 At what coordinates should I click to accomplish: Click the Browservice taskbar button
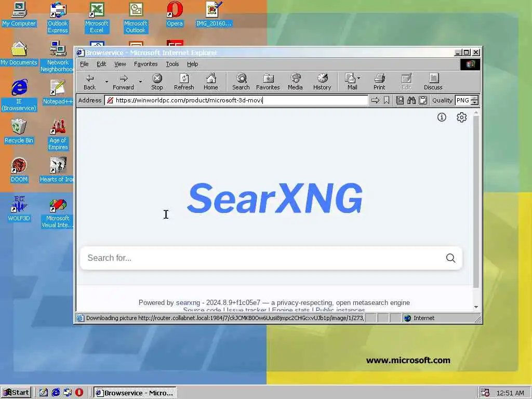coord(135,393)
